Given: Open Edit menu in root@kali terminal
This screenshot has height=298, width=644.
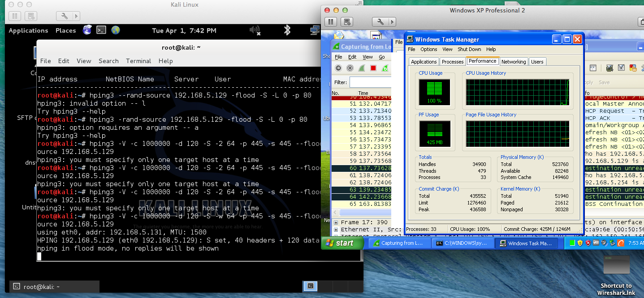Looking at the screenshot, I should [x=64, y=61].
